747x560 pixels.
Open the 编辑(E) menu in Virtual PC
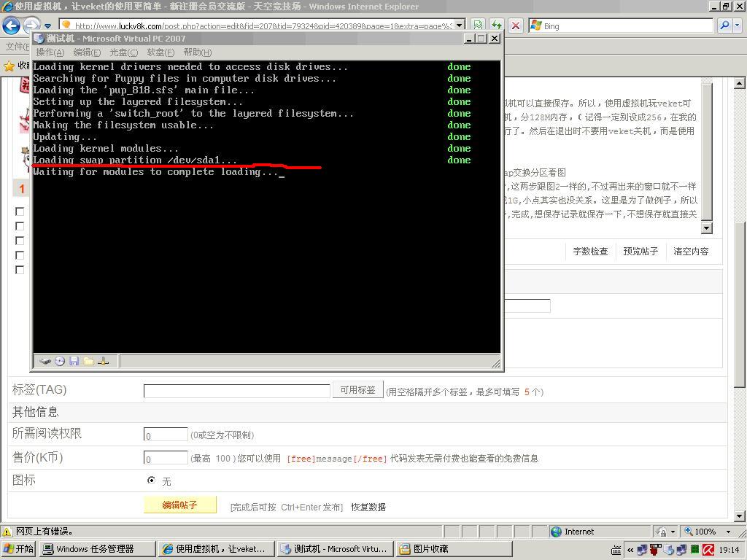88,52
